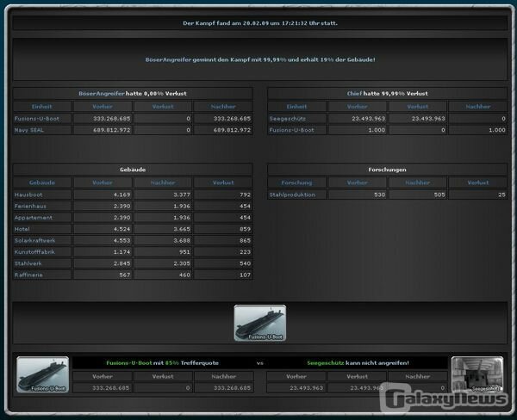Select the Ferienhaus building name
The image size is (517, 420).
[x=30, y=207]
